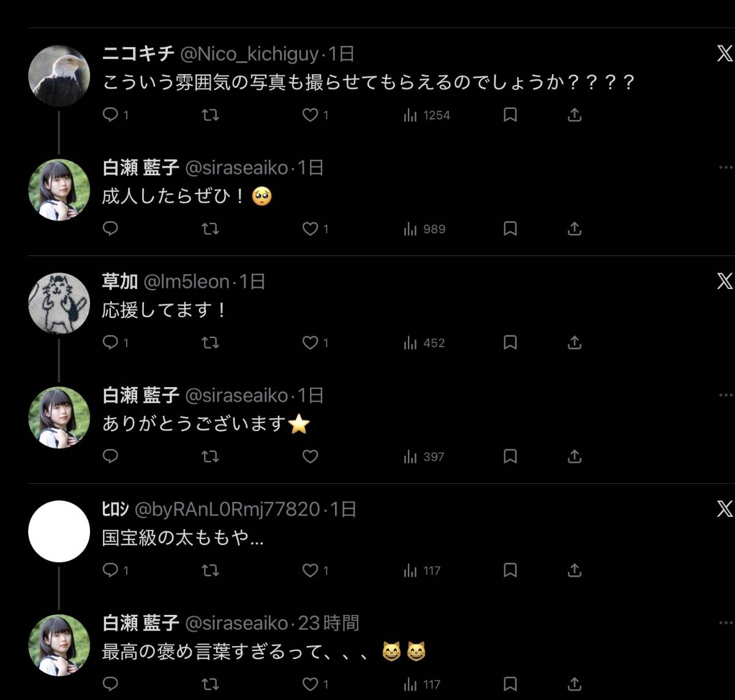The image size is (735, 700).
Task: Retweet the ありがとうございます reply
Action: (x=211, y=457)
